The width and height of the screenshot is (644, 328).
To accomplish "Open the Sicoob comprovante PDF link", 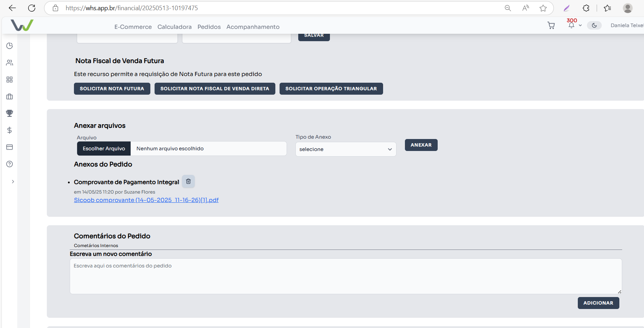I will [146, 200].
